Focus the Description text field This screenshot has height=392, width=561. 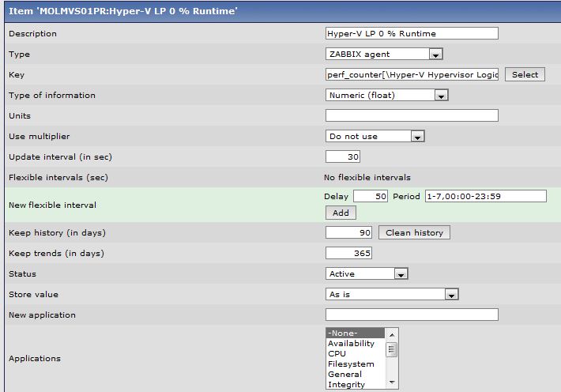coord(412,34)
